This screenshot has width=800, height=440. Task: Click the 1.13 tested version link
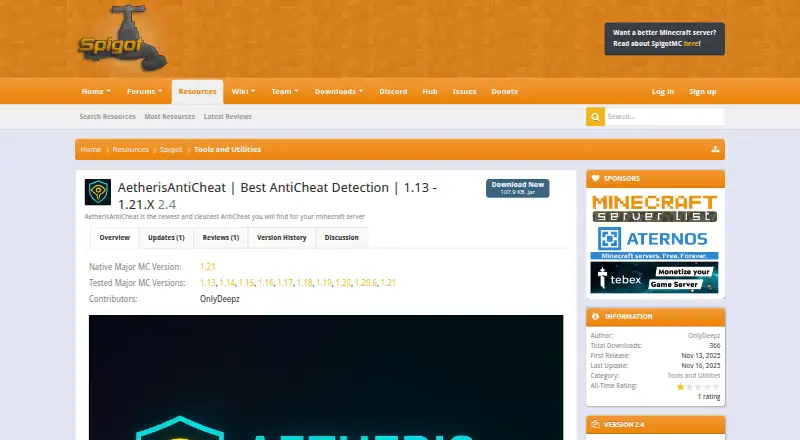click(x=208, y=283)
